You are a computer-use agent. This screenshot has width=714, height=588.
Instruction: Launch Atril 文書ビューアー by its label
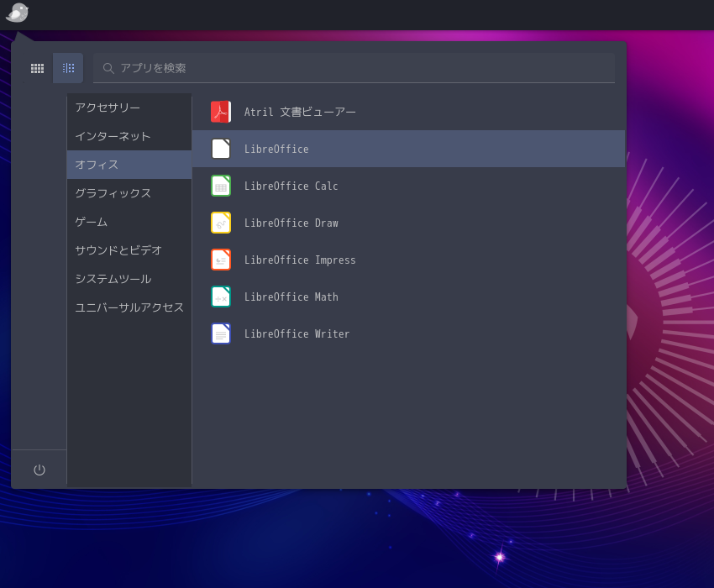[x=300, y=112]
